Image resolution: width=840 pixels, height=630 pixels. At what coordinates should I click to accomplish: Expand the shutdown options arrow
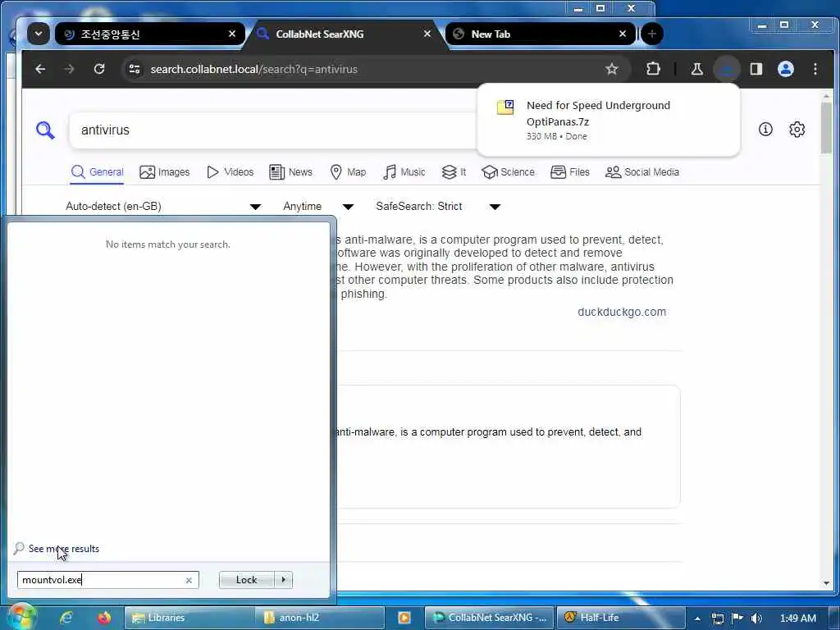coord(283,580)
